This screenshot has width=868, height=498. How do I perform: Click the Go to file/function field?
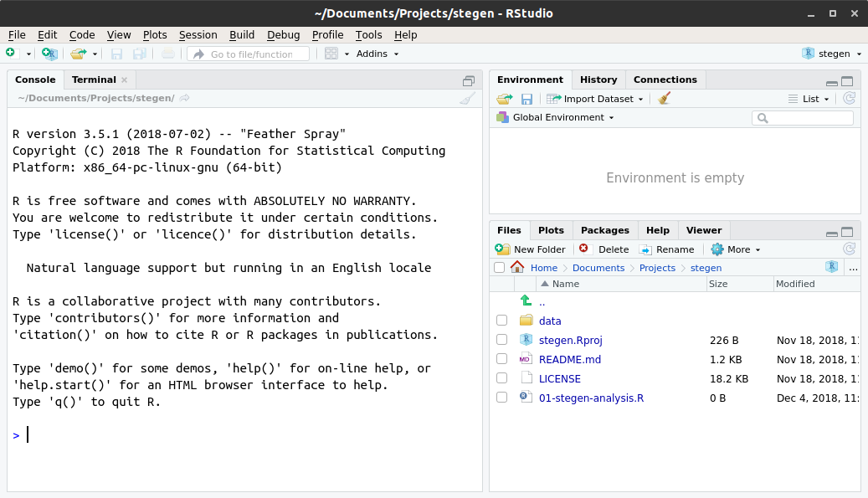[x=248, y=54]
